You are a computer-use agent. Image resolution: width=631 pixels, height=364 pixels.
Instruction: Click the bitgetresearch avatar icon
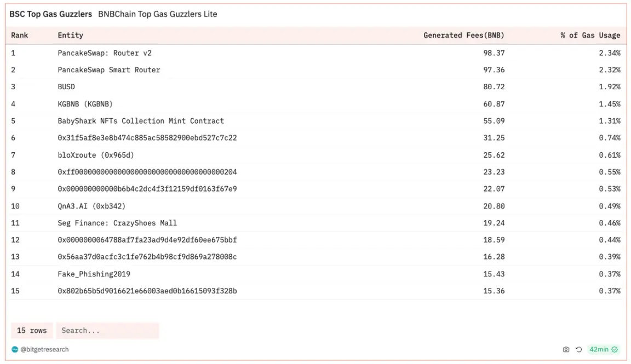pos(15,350)
